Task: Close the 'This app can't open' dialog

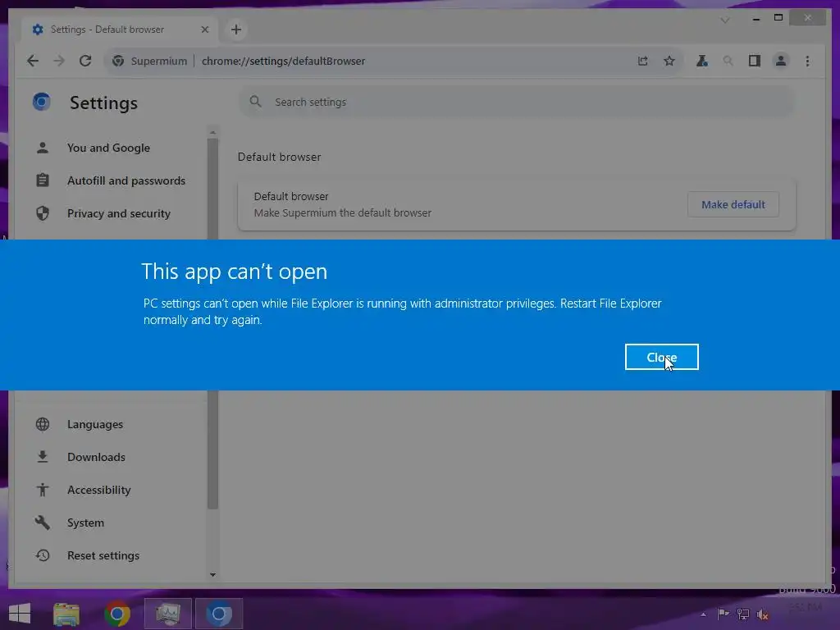Action: click(662, 357)
